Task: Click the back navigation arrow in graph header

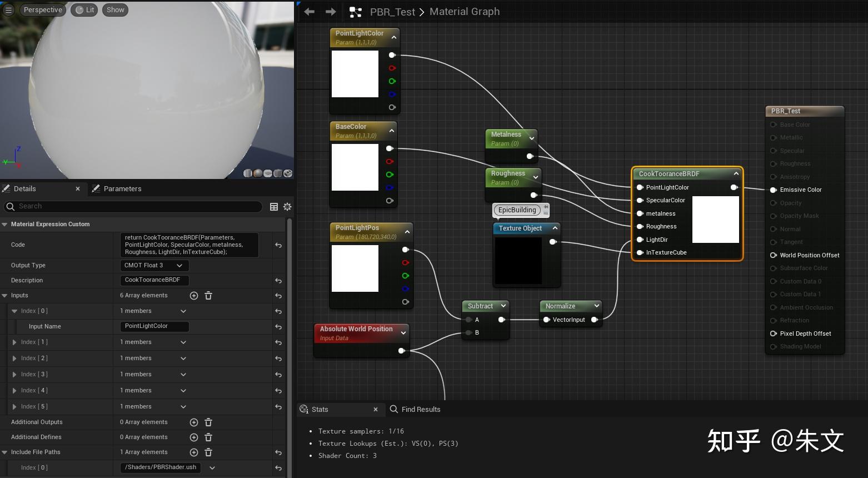Action: [x=310, y=12]
